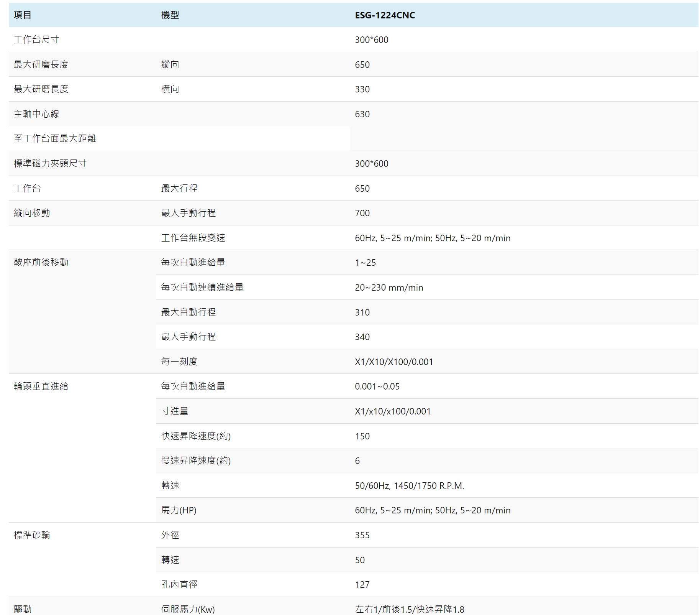Click the 縱向 cell
The height and width of the screenshot is (615, 700).
tap(170, 64)
